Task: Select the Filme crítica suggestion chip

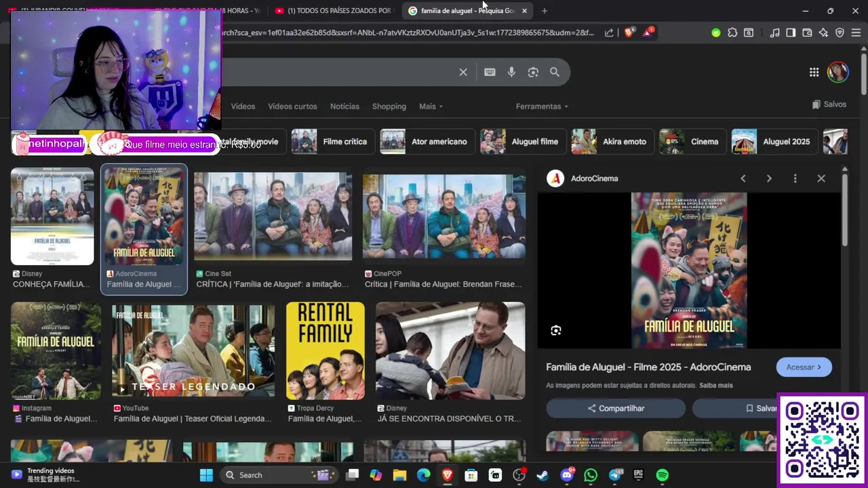Action: click(x=332, y=142)
